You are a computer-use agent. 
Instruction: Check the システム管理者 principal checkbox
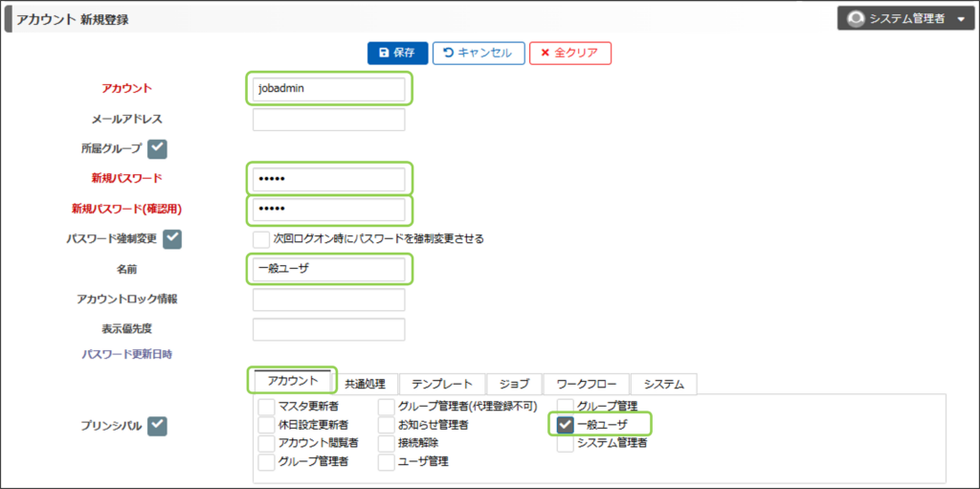point(566,442)
